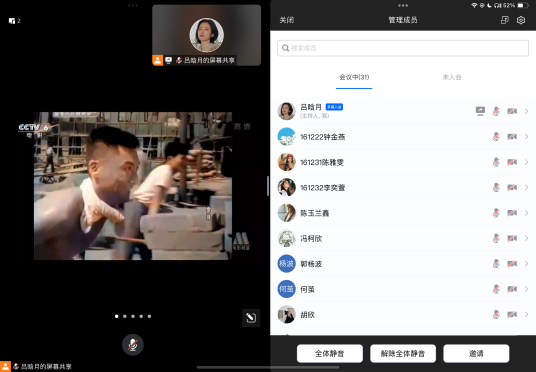Unmute microphone using the round mic button
The image size is (536, 372).
coord(133,345)
